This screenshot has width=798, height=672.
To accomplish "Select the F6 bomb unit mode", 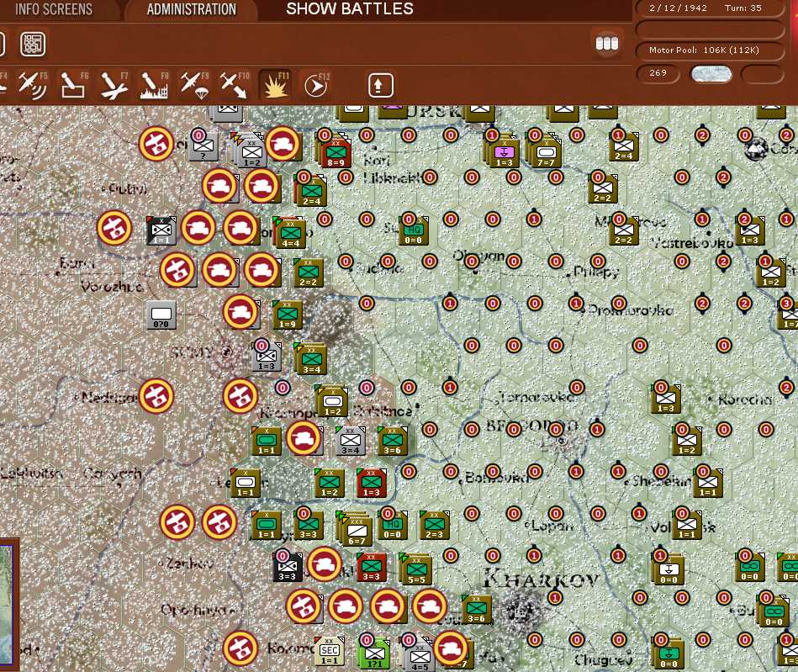I will [74, 84].
